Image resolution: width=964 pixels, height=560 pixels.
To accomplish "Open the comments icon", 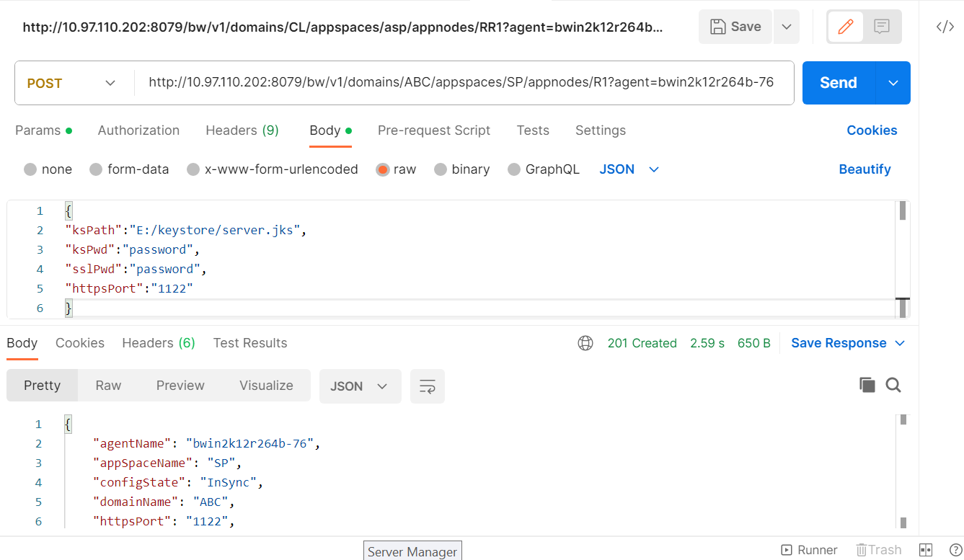I will (881, 27).
